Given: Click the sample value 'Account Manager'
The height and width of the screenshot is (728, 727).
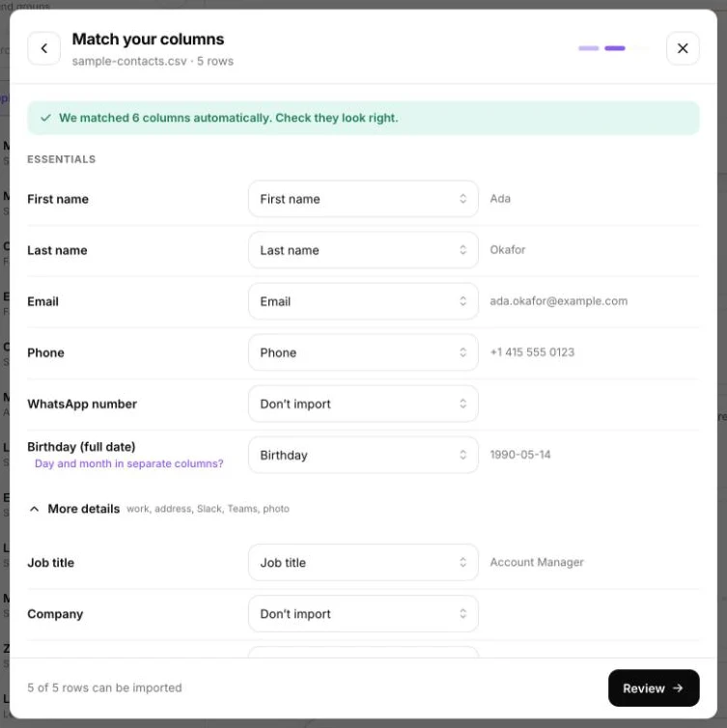Looking at the screenshot, I should 537,562.
